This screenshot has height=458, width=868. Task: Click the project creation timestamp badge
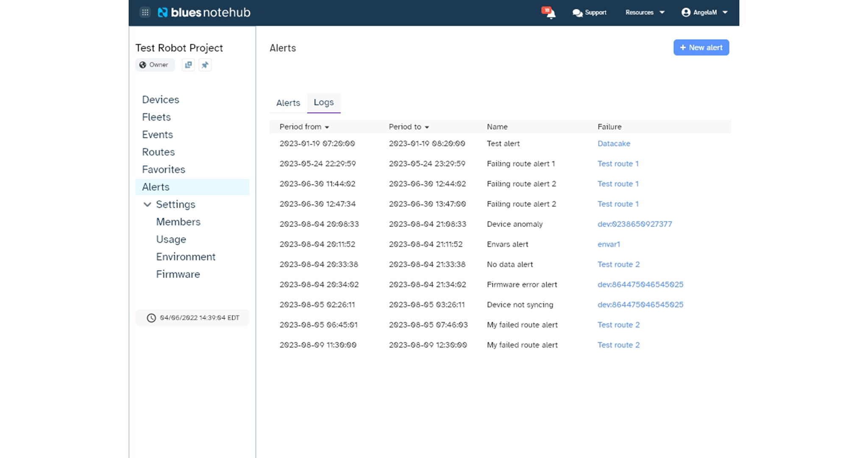pyautogui.click(x=192, y=318)
